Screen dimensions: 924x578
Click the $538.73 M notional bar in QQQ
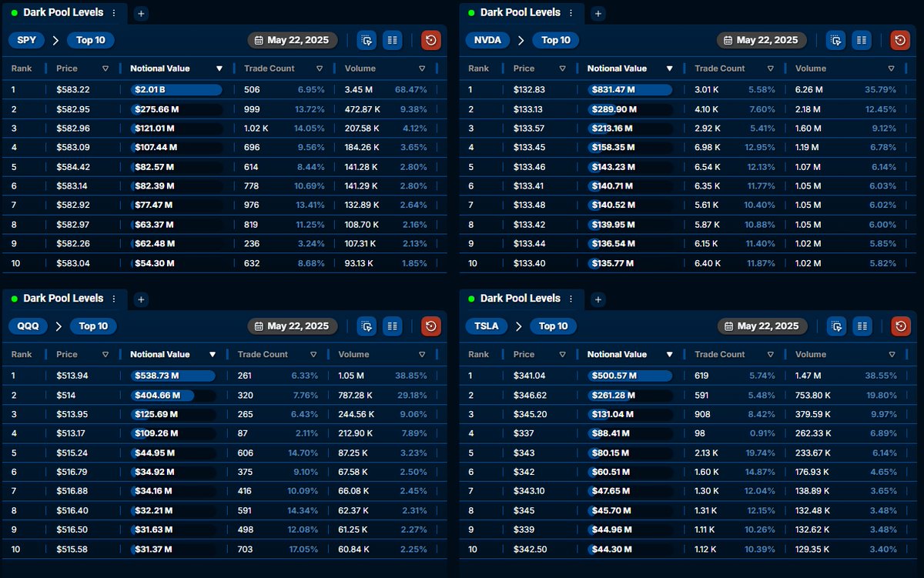pyautogui.click(x=173, y=376)
